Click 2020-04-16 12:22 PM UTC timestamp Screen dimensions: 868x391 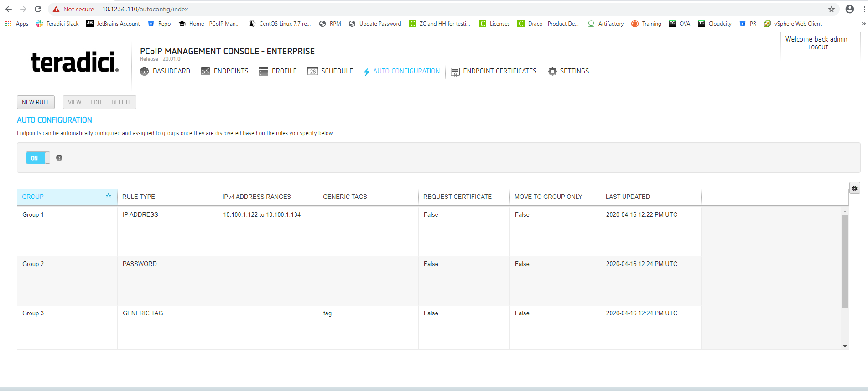641,214
